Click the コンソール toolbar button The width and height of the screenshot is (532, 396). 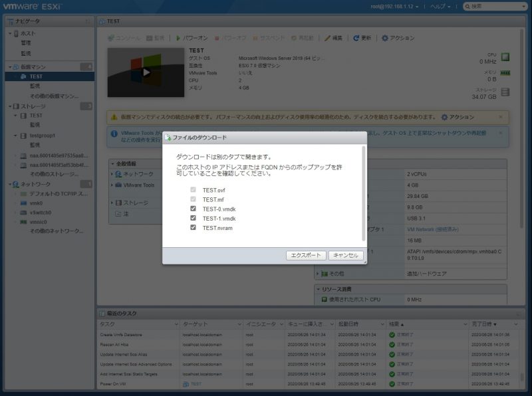click(x=124, y=38)
